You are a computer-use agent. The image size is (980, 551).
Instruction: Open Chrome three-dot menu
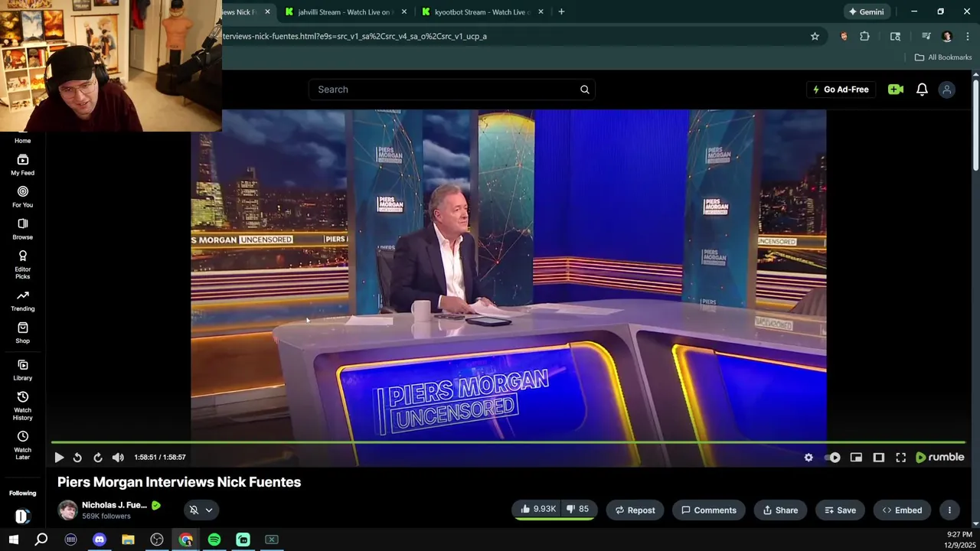pos(968,36)
